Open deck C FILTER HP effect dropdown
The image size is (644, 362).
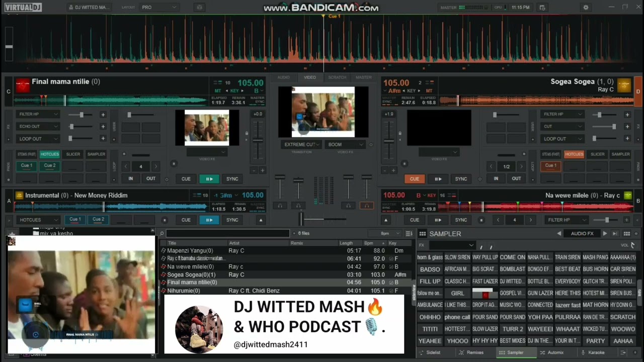(38, 115)
